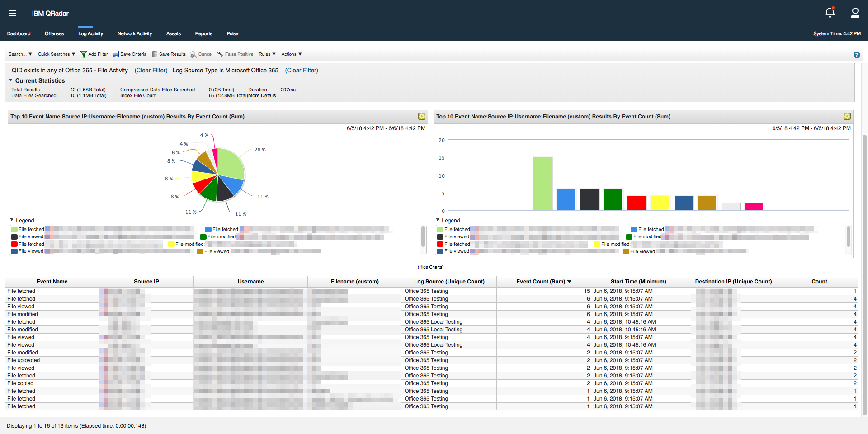Click the Hide Charts link
This screenshot has height=434, width=868.
(x=430, y=267)
